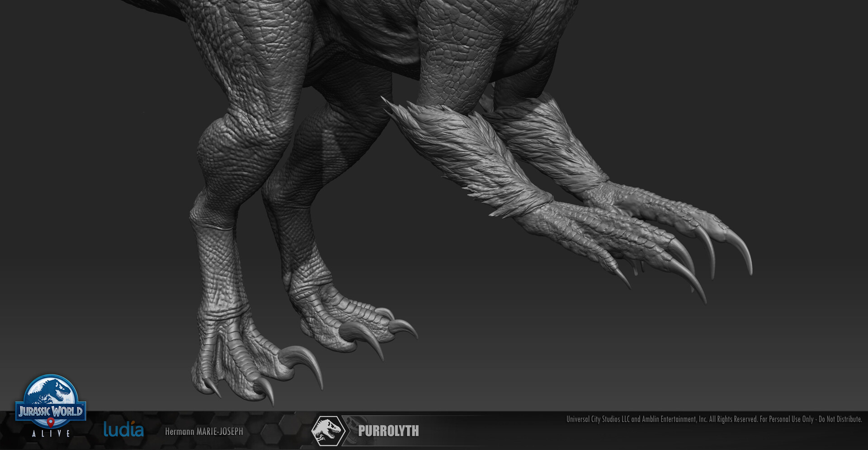Click the ALIVE caption under the logo
This screenshot has height=450, width=868.
click(x=51, y=433)
